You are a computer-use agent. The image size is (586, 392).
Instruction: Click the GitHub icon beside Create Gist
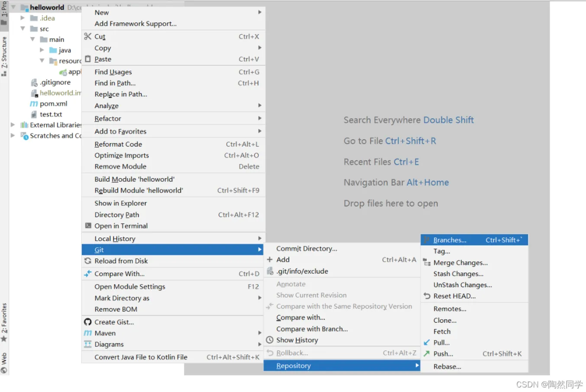88,322
